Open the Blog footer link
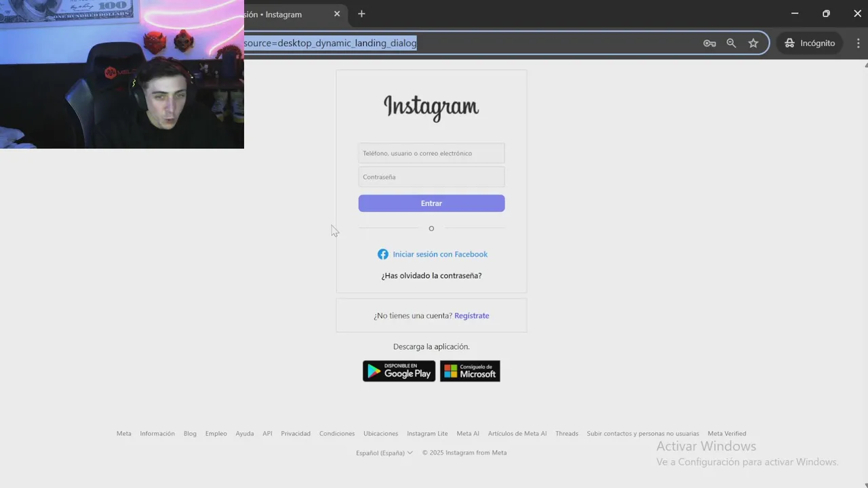868x488 pixels. (190, 434)
